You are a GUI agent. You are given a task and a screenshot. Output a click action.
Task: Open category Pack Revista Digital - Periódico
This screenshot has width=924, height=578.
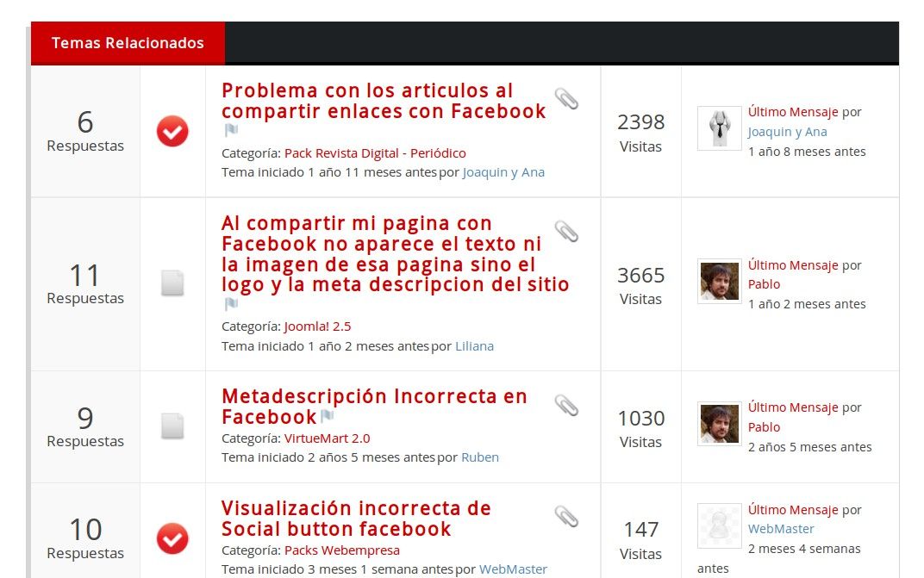pyautogui.click(x=375, y=153)
